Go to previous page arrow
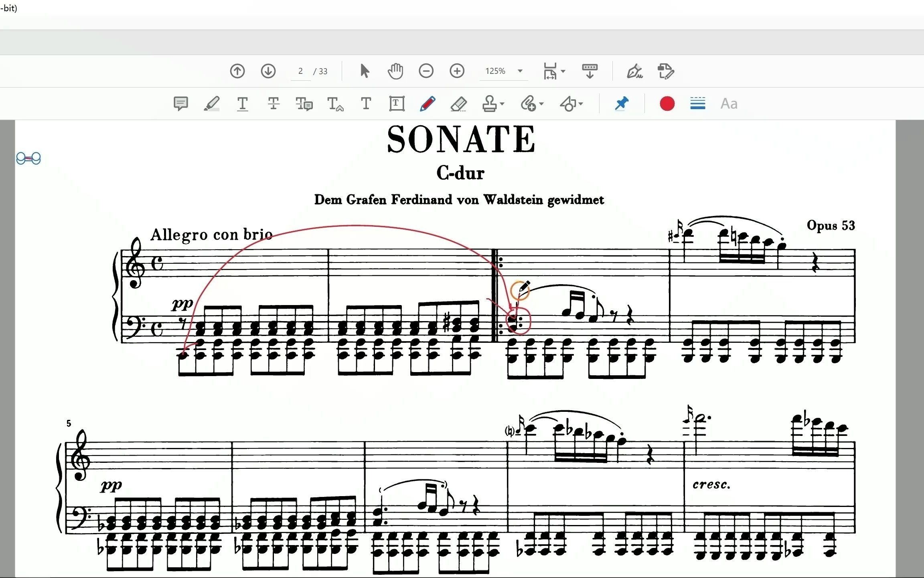This screenshot has height=578, width=924. [x=237, y=71]
